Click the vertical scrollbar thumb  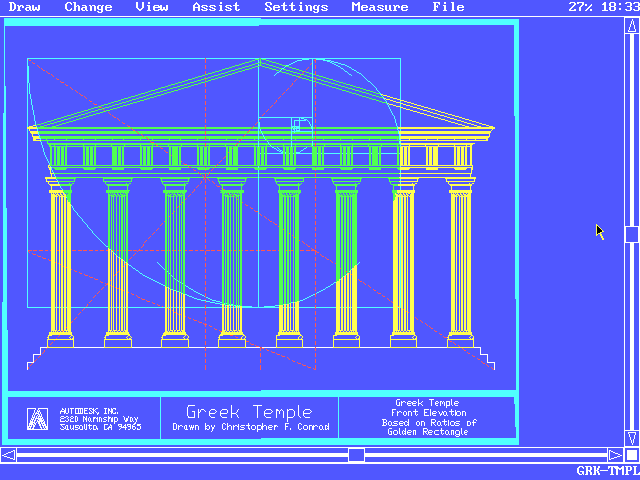(x=631, y=234)
